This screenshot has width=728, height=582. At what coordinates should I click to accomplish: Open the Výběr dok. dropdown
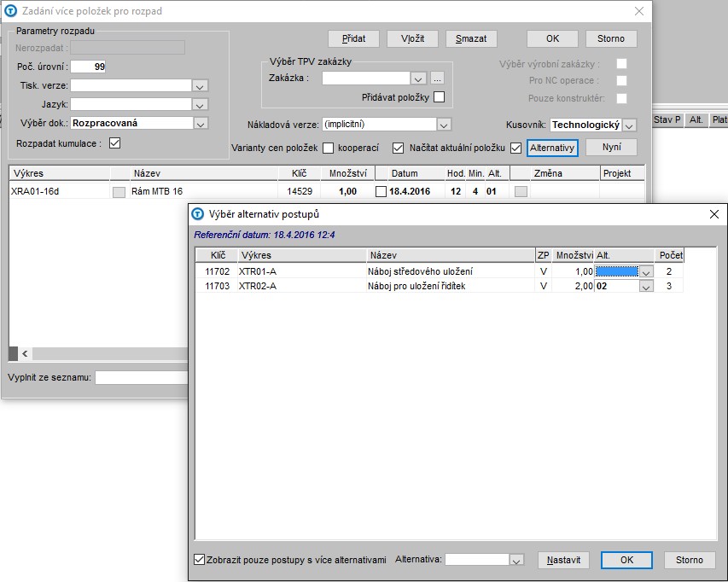click(200, 124)
